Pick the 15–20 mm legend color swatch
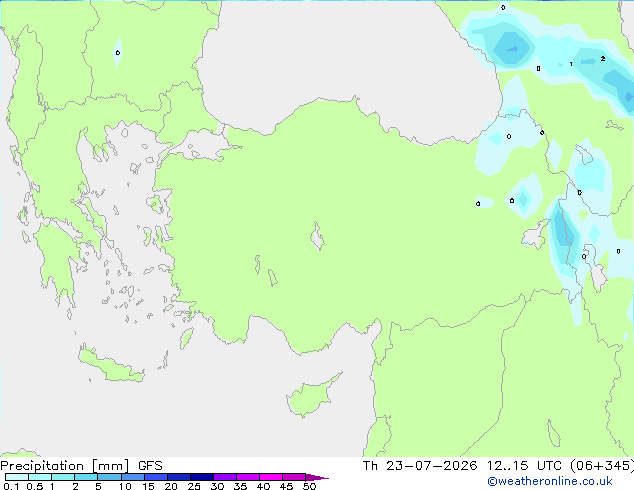This screenshot has width=634, height=490. [156, 477]
